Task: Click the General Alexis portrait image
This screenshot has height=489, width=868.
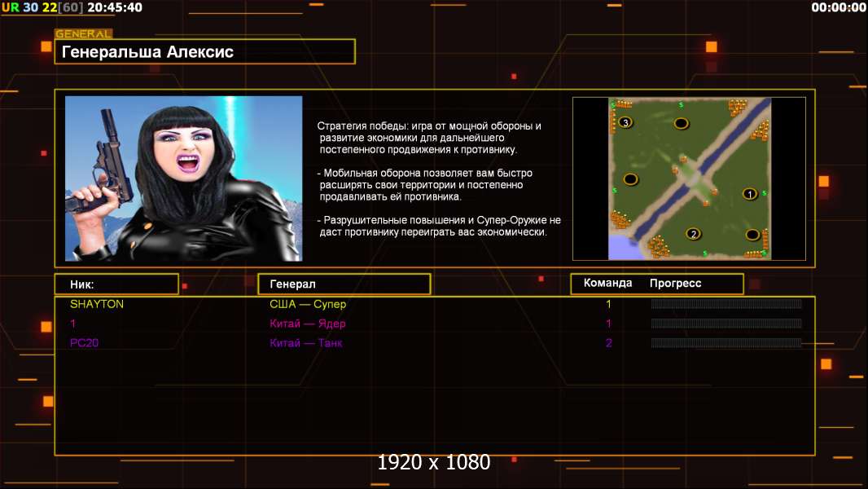Action: [184, 178]
